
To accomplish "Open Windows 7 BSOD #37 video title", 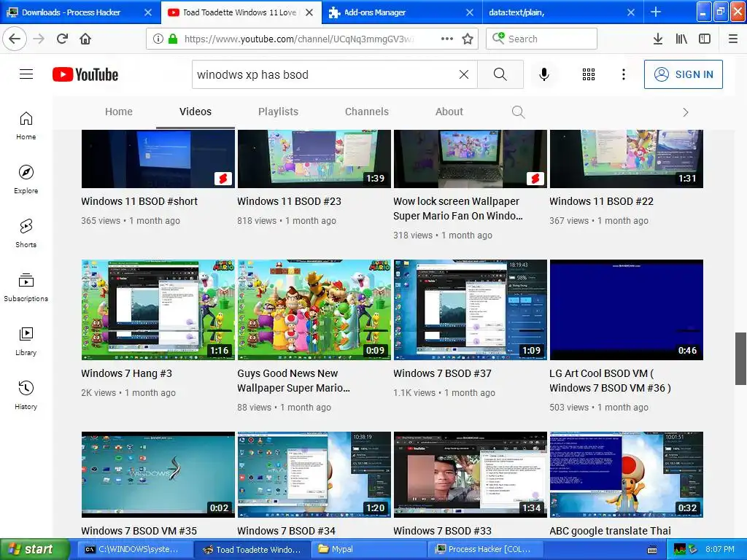I will click(442, 373).
